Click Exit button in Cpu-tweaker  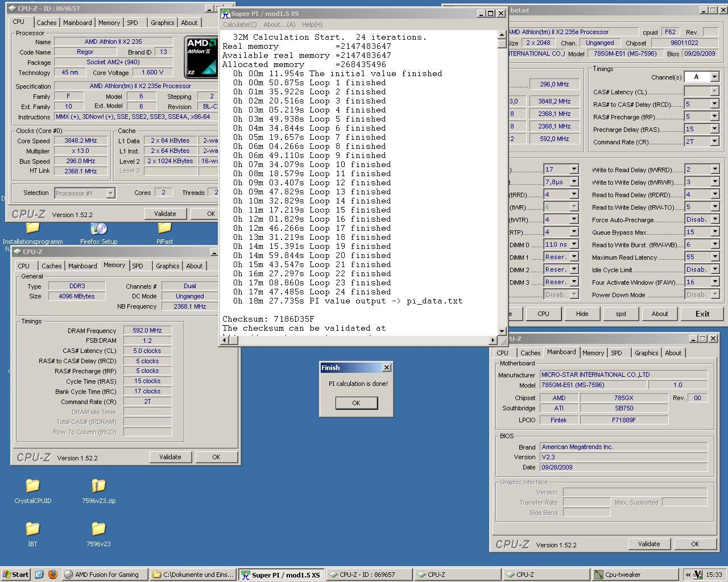(702, 314)
